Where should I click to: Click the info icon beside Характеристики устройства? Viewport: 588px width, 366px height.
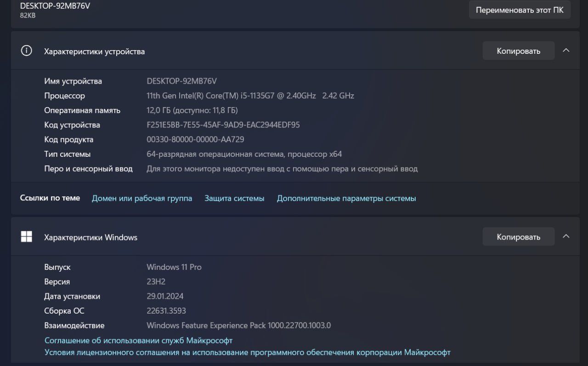(27, 51)
